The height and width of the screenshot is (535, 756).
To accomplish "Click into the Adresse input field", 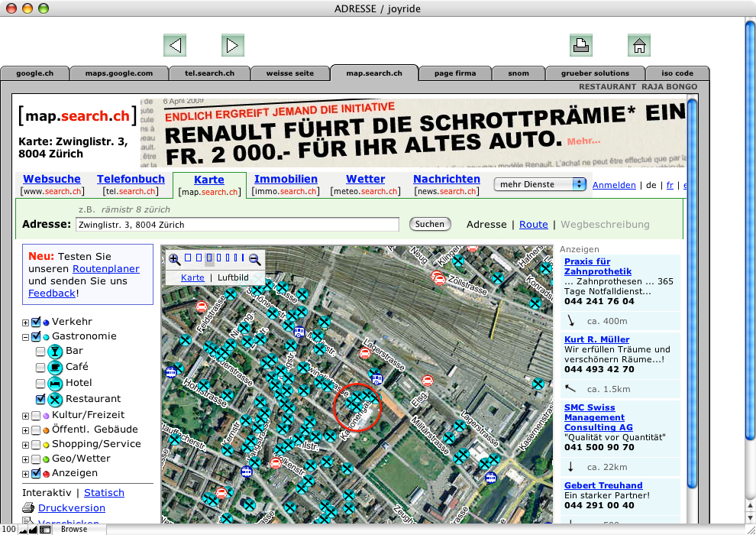I will [x=237, y=225].
